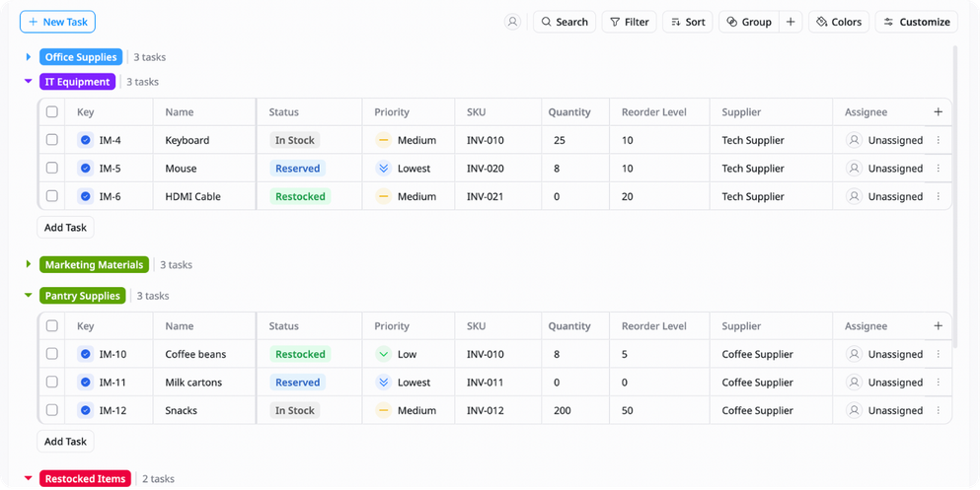Click Lowest priority icon for Mouse
The image size is (980, 490).
pos(383,168)
